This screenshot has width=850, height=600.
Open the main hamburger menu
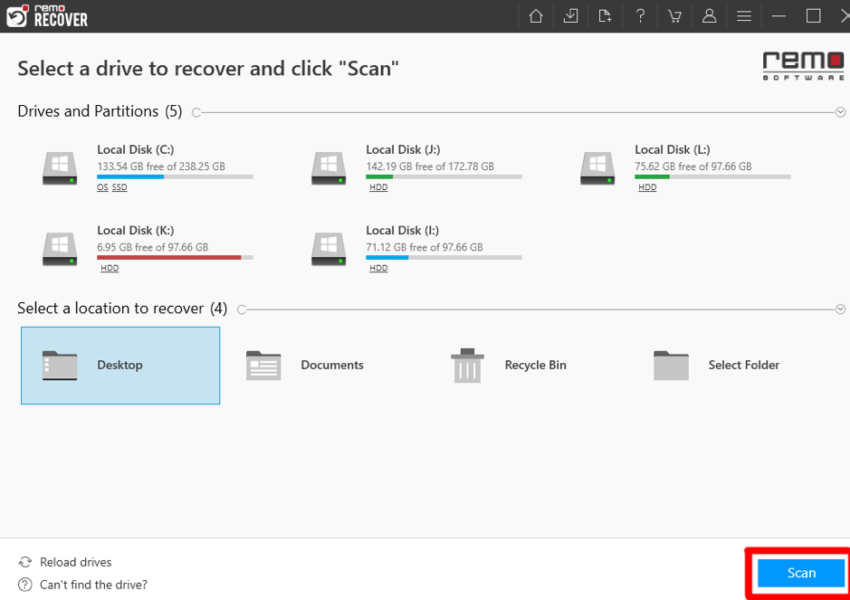tap(744, 16)
